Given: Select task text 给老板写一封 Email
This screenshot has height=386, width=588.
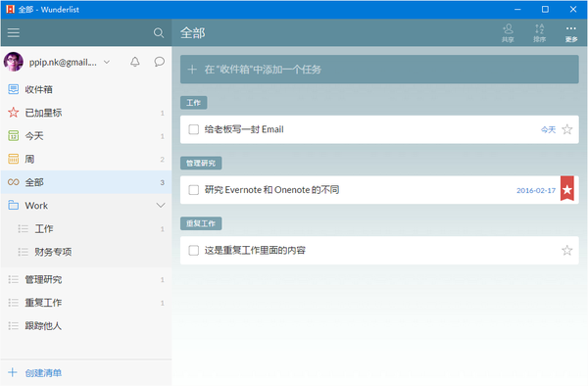Looking at the screenshot, I should coord(244,129).
